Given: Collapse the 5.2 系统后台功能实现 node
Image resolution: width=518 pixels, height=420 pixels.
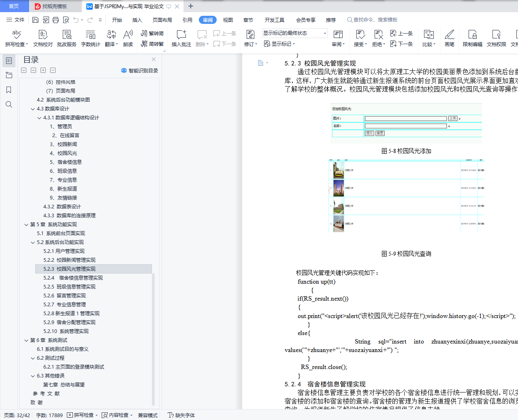Looking at the screenshot, I should coord(33,242).
